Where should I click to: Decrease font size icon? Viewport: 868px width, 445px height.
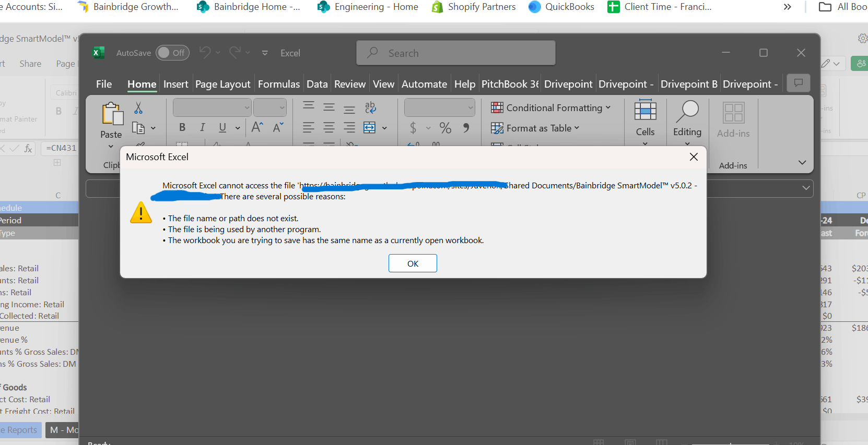(x=278, y=127)
